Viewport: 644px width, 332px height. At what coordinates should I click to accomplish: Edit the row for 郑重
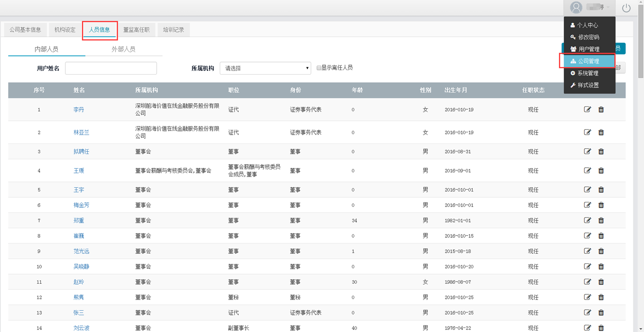587,221
